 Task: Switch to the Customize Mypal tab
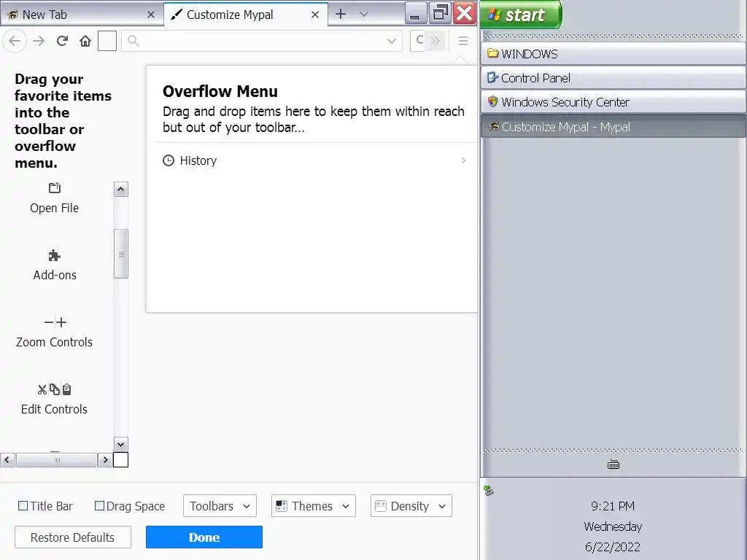[x=246, y=15]
